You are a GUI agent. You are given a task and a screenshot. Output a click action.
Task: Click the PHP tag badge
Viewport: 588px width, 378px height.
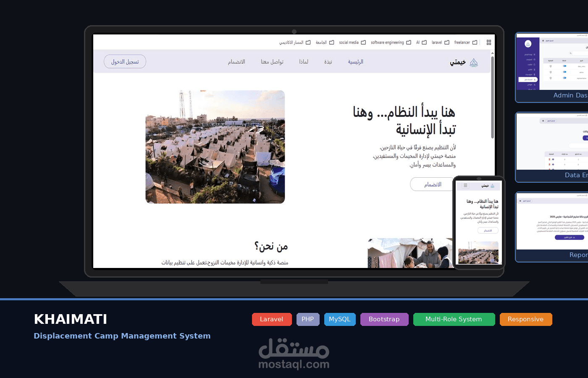pos(308,319)
